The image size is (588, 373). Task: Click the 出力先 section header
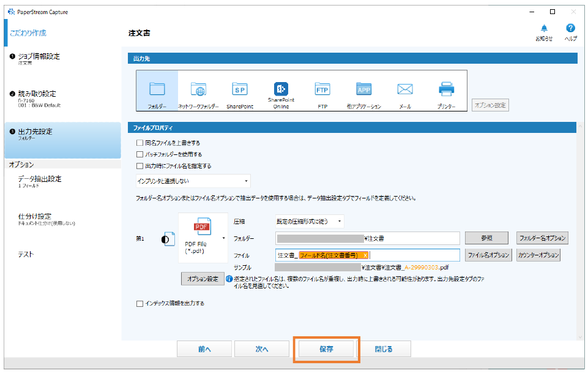(352, 59)
